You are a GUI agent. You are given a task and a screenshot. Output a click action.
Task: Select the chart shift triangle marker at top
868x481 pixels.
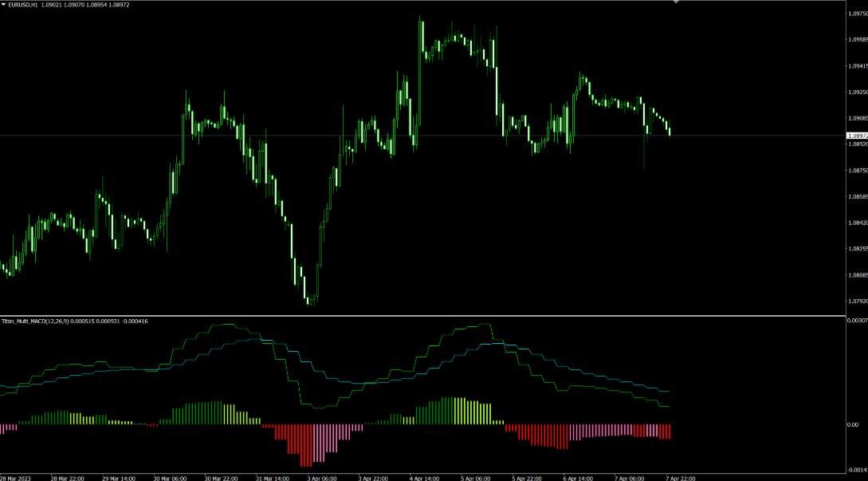tap(675, 2)
